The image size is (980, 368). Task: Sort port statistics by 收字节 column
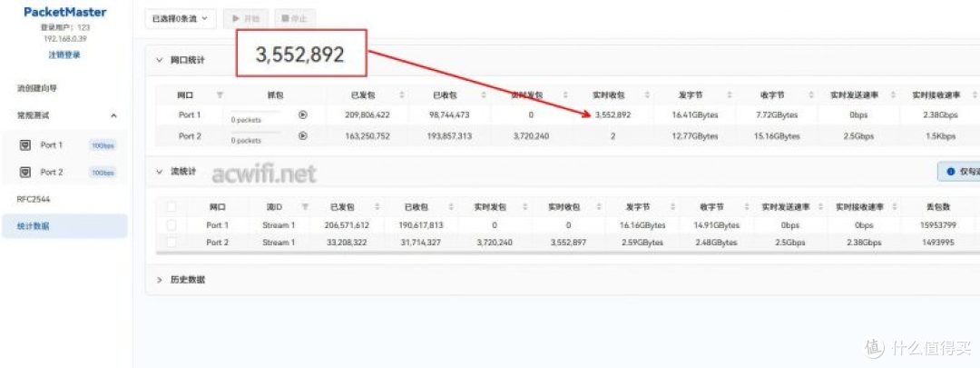(x=811, y=95)
